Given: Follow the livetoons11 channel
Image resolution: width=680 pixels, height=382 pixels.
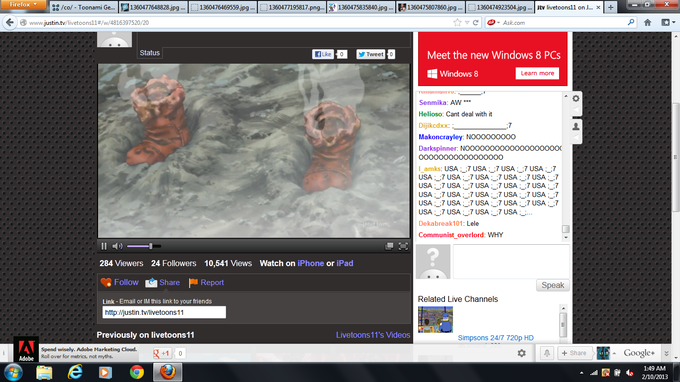Looking at the screenshot, I should (x=126, y=282).
